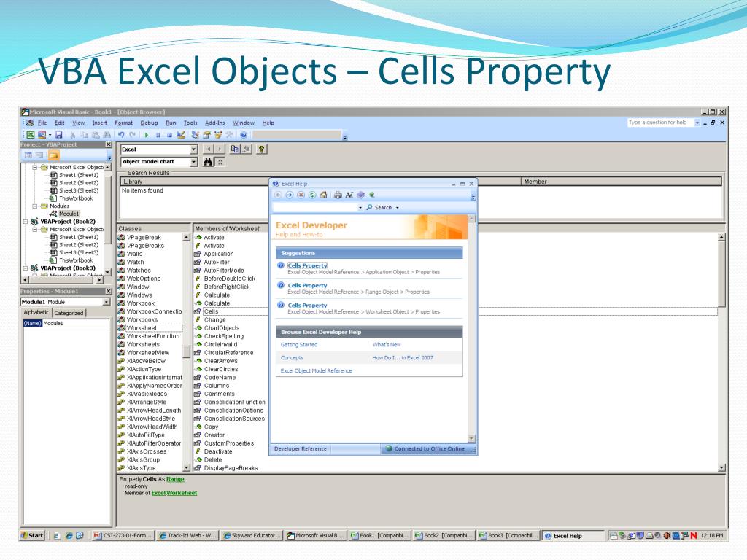
Task: Switch to Skyward Educator taskbar button
Action: 252,536
